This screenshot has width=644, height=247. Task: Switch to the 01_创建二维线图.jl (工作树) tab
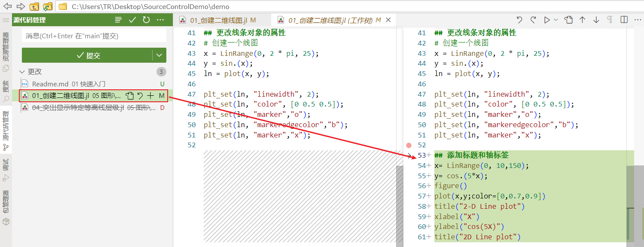pyautogui.click(x=330, y=20)
